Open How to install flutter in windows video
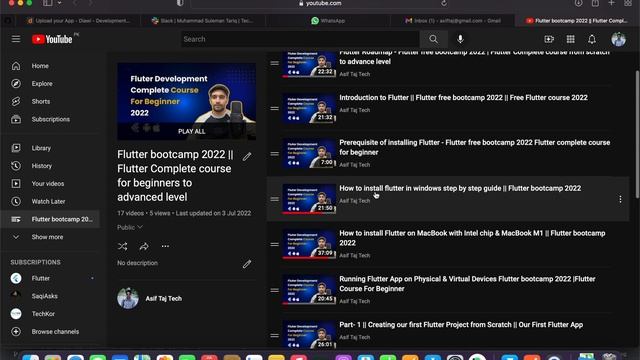The width and height of the screenshot is (640, 360). [460, 188]
